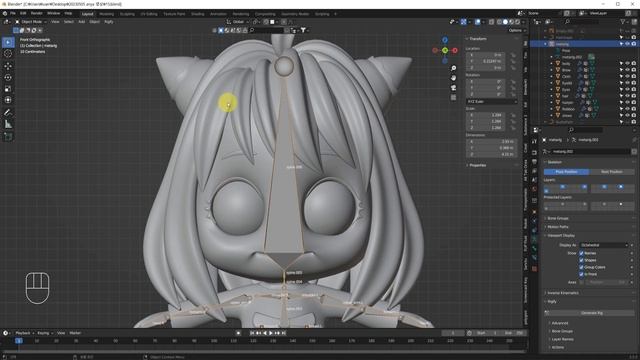
Task: Click the zoom magnifier viewport icon
Action: [x=453, y=68]
